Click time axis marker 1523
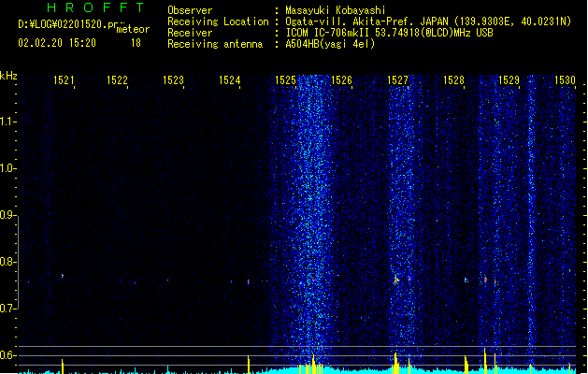 (x=173, y=80)
